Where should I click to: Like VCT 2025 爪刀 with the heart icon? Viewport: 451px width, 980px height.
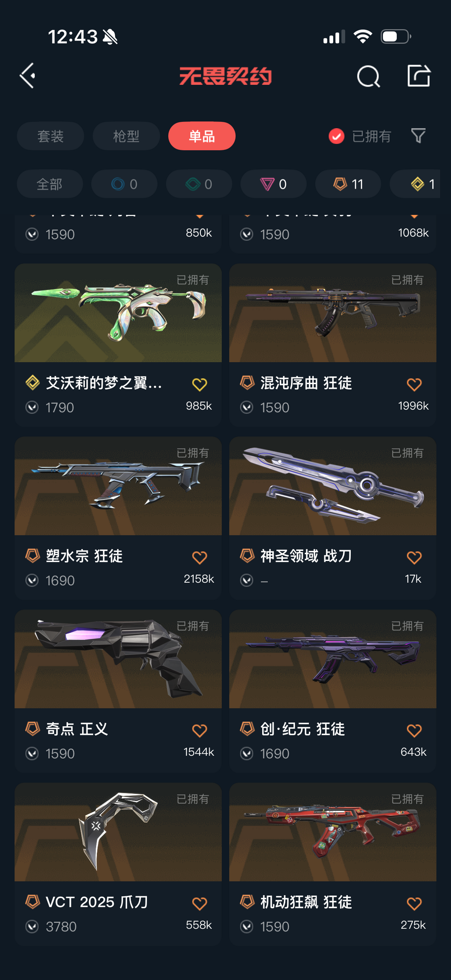tap(200, 904)
